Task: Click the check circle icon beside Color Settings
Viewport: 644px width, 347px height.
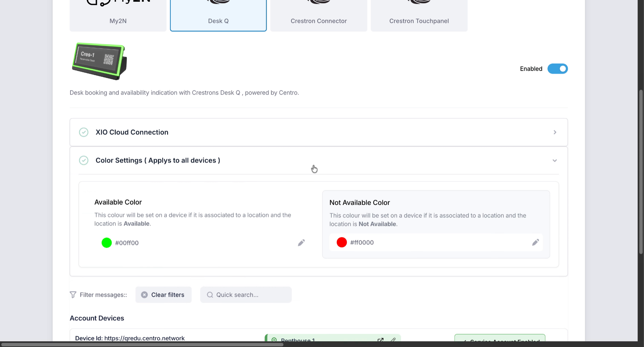Action: (x=84, y=160)
